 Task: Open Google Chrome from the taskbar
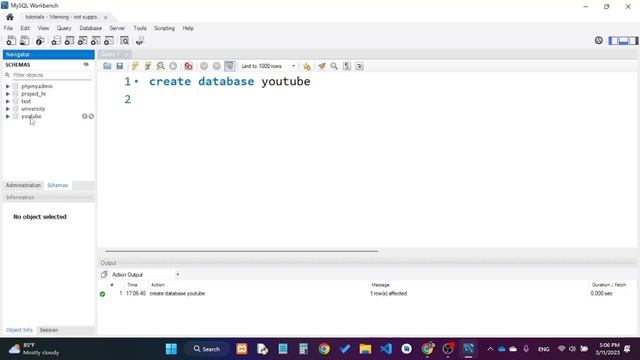[324, 349]
